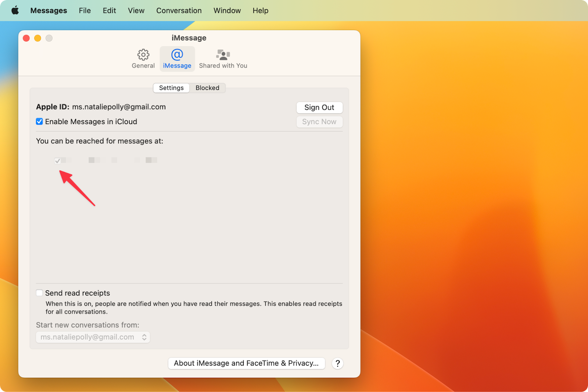Click the Sync Now button
Screen dimensions: 588x392
point(319,121)
